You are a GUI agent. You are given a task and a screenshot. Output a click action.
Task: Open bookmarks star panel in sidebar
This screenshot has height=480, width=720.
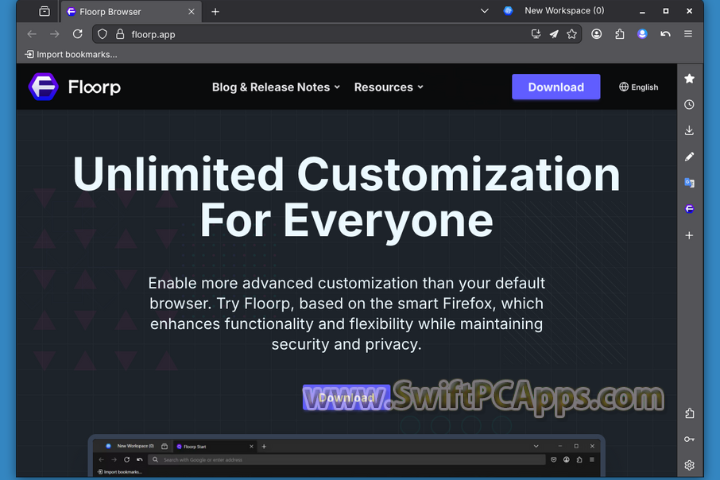pos(689,79)
